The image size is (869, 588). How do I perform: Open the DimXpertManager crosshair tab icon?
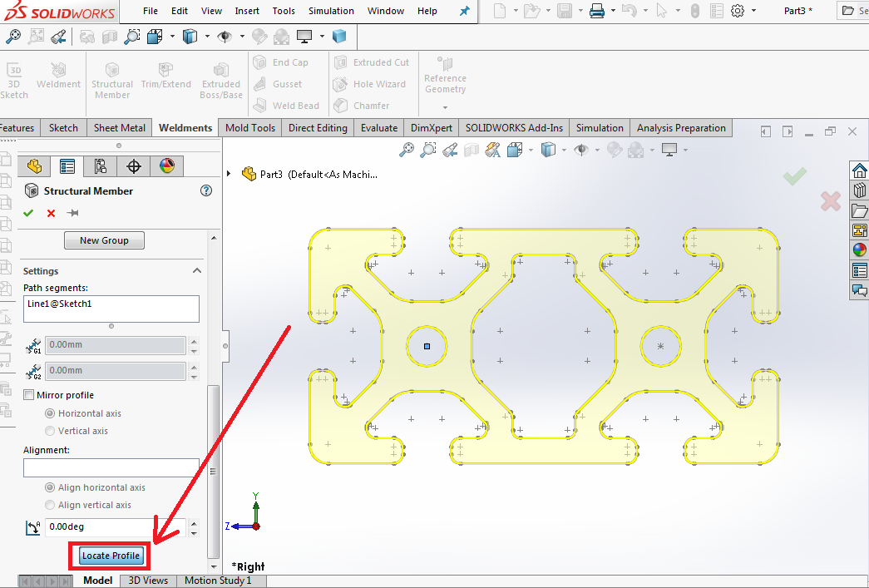point(134,166)
